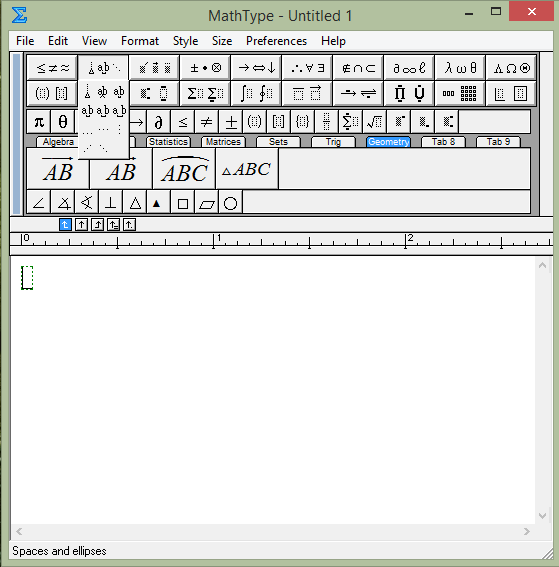Open the logical symbols palette (∴ ∀ ∃)
The height and width of the screenshot is (567, 559).
[307, 68]
